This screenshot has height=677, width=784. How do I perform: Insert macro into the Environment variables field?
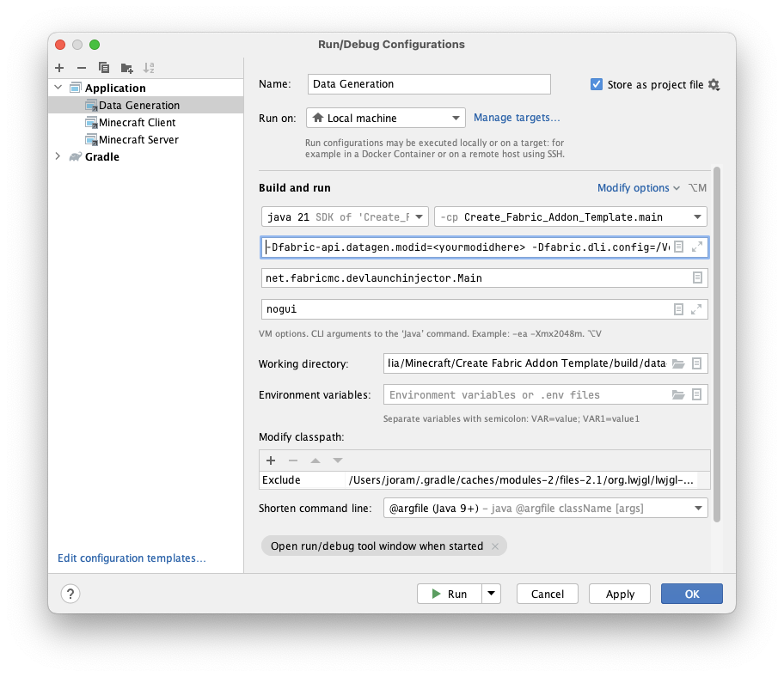pyautogui.click(x=696, y=394)
